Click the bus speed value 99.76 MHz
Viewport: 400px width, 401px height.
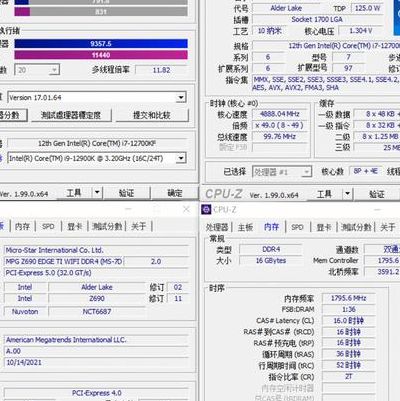click(x=280, y=137)
